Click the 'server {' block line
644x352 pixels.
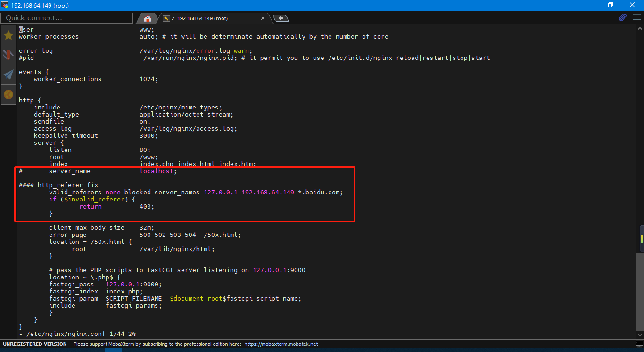49,142
